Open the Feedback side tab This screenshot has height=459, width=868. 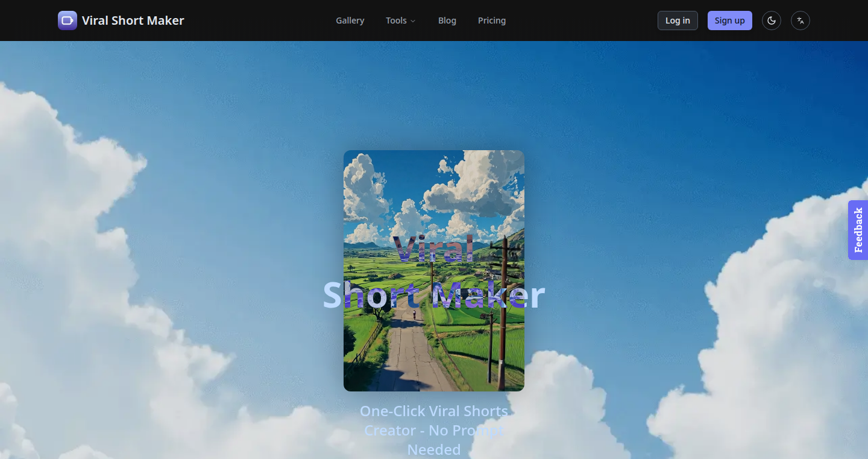pyautogui.click(x=858, y=230)
